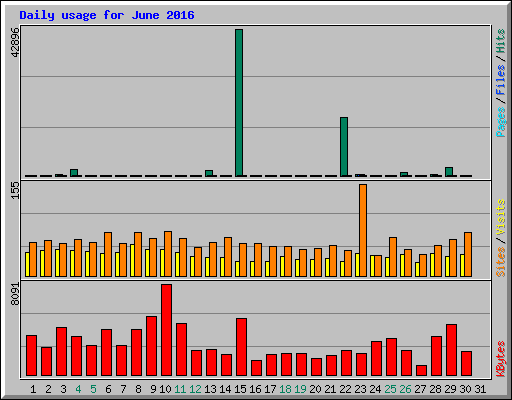
Task: Click green weekend day label 5
Action: (93, 389)
